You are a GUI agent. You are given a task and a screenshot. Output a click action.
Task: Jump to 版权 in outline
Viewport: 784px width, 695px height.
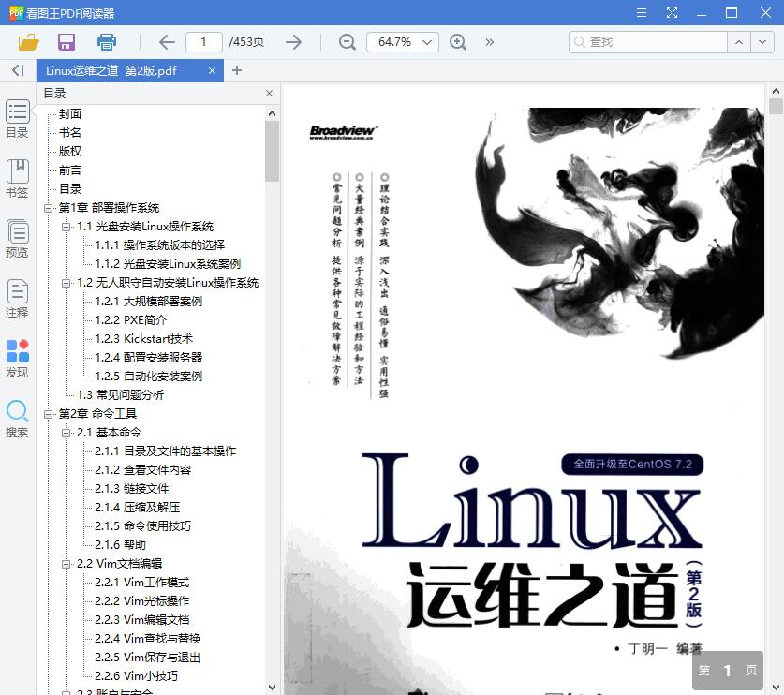(70, 152)
